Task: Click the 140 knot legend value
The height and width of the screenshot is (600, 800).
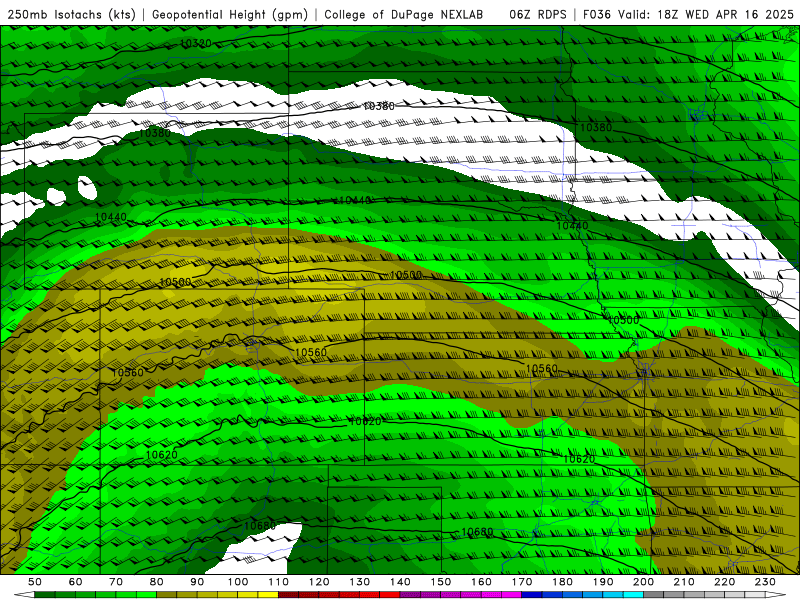Action: 401,582
